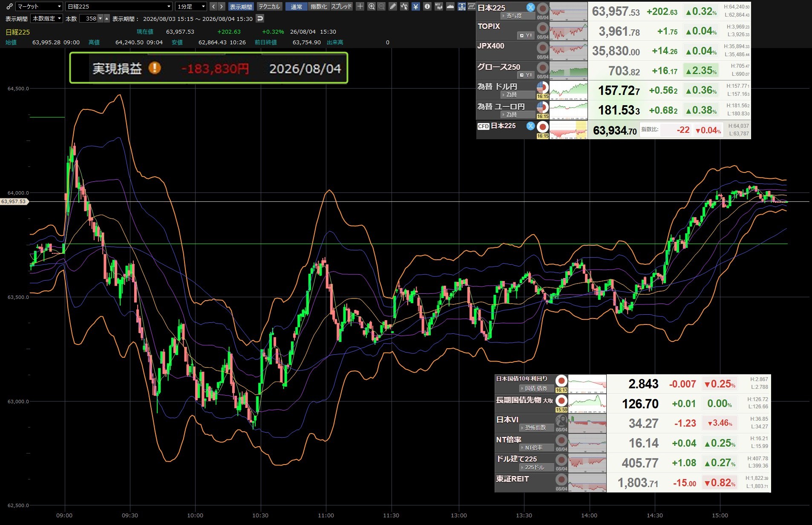Go to the next symbol with right arrow
Viewport: 812px width, 525px height.
(221, 6)
